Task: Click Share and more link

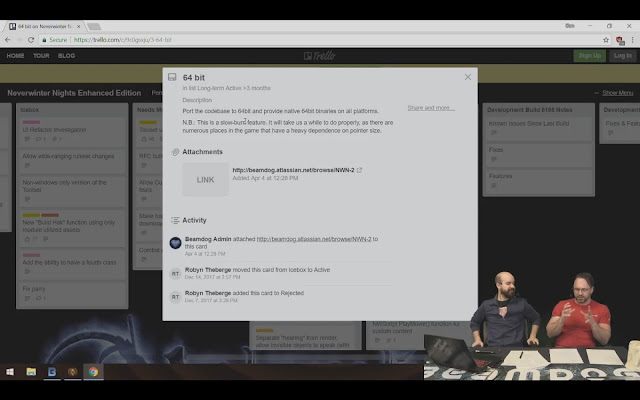Action: pyautogui.click(x=431, y=108)
